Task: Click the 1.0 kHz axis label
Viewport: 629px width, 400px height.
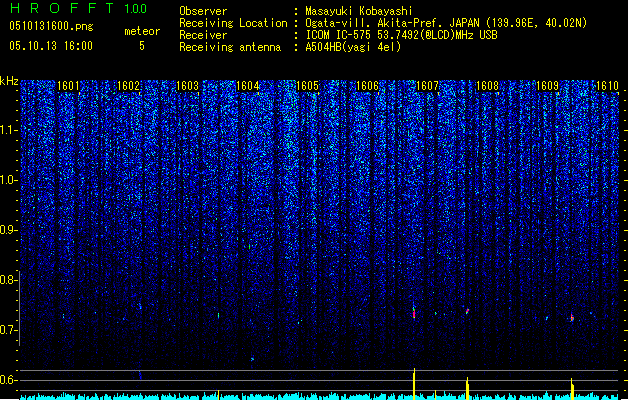Action: tap(9, 180)
